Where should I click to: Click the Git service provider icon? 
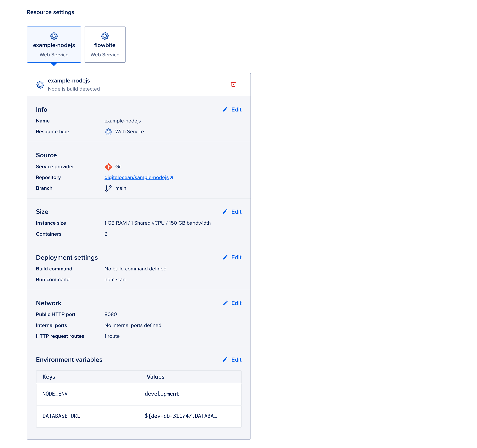[x=108, y=166]
